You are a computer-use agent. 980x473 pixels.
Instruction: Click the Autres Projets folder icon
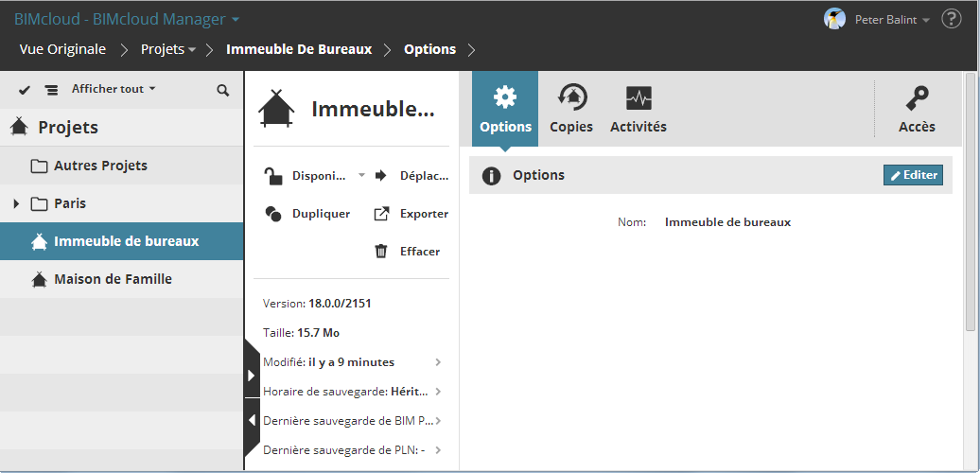[x=40, y=166]
